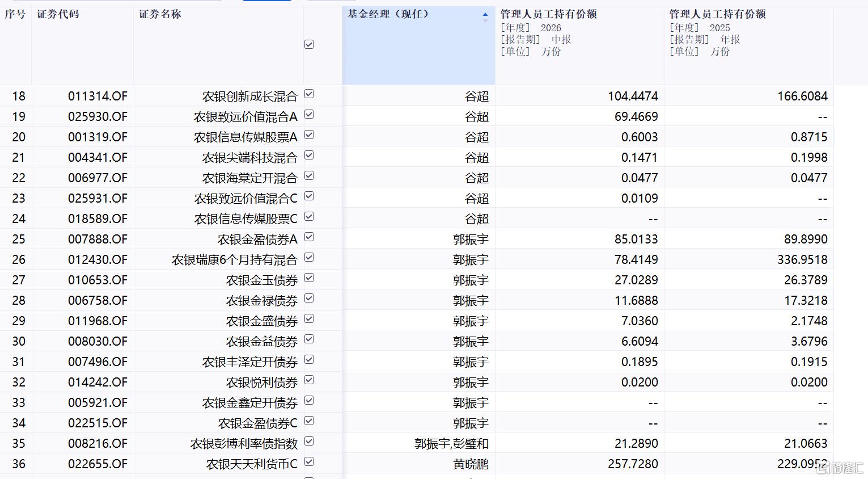
Task: Select fund code 018589.OF
Action: point(98,219)
